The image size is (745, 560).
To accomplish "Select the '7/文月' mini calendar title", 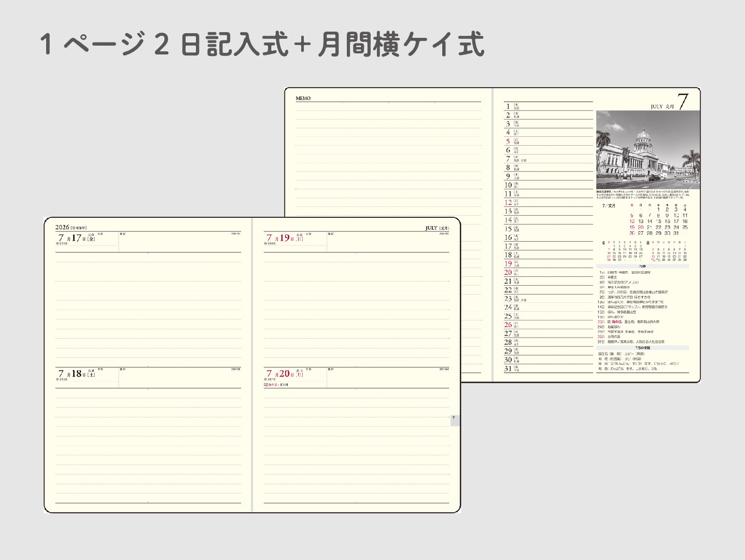I will (609, 206).
